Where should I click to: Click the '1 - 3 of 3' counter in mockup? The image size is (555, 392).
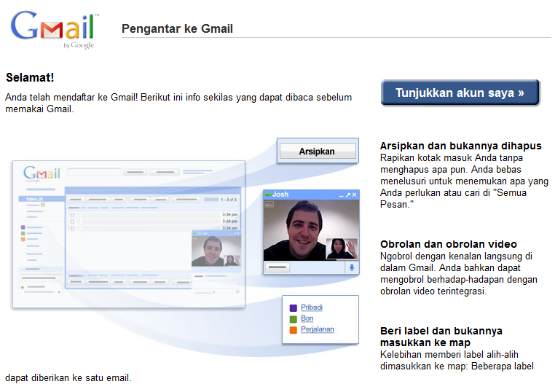click(228, 200)
